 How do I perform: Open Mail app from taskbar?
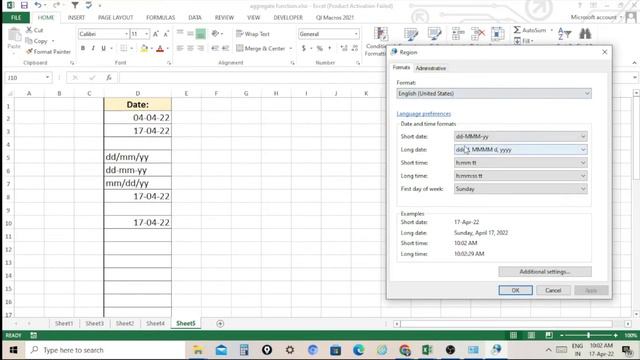click(x=222, y=350)
